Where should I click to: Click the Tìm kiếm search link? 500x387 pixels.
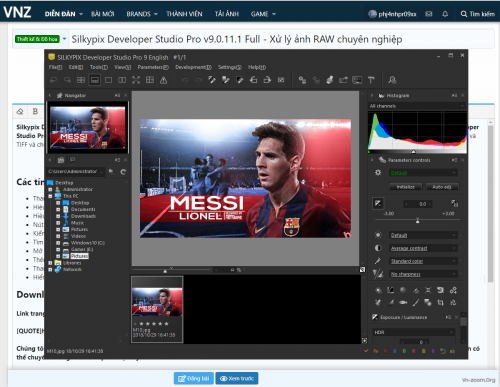click(x=478, y=14)
